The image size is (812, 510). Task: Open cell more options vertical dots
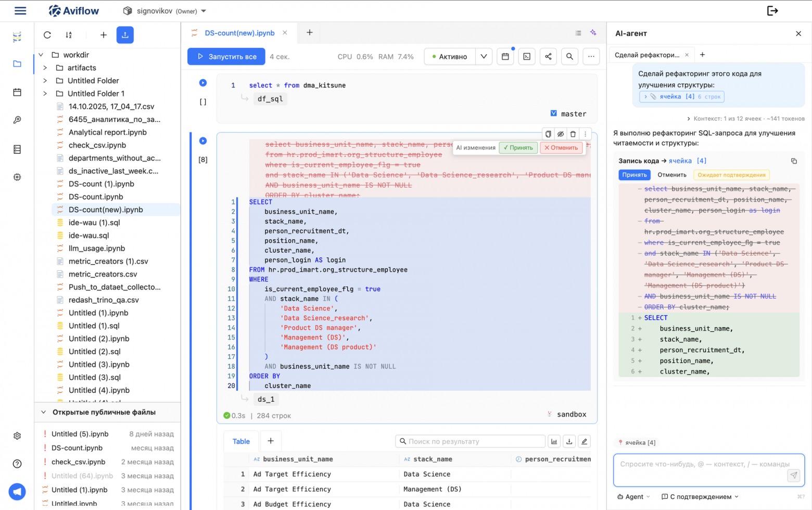click(x=585, y=134)
